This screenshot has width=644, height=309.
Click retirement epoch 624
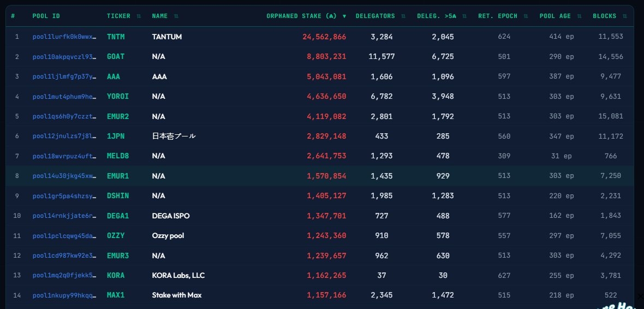504,37
